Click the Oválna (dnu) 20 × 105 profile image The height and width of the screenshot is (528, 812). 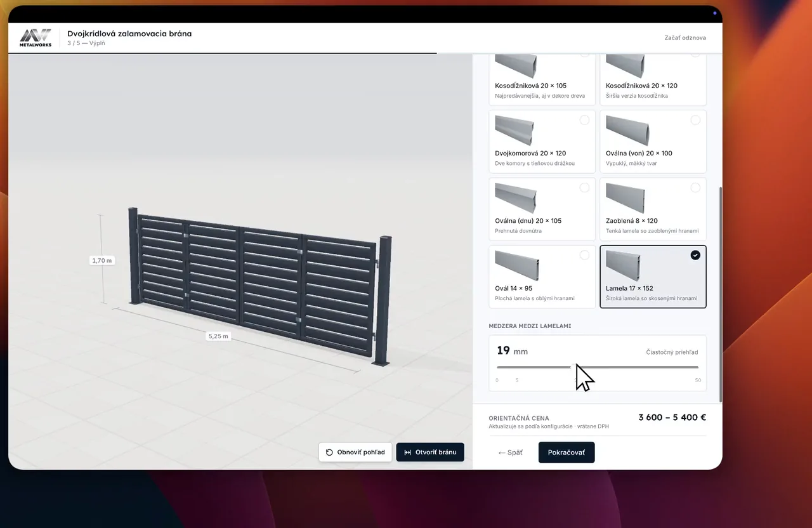[516, 198]
